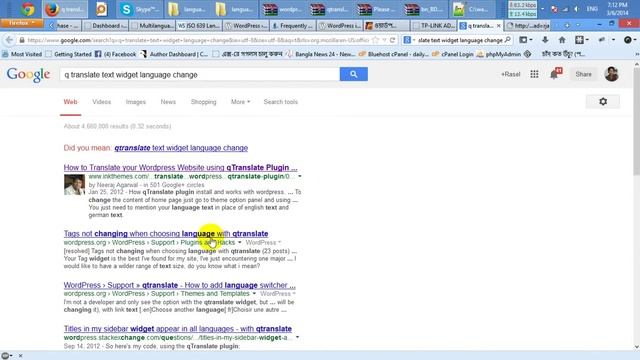Click the ENG language indicator in the tray
This screenshot has width=640, height=360.
(592, 9)
